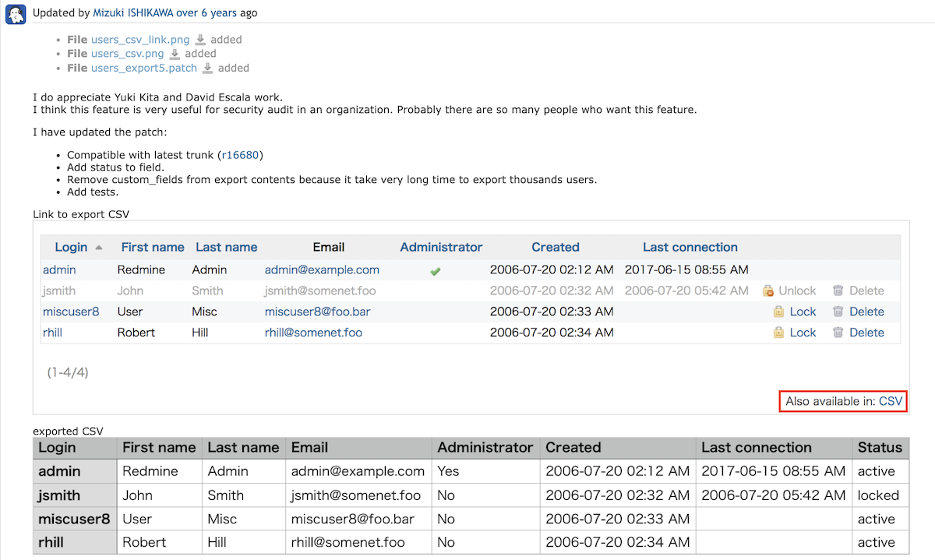Viewport: 935px width, 560px height.
Task: Click the trash icon in rhill row
Action: click(x=838, y=333)
